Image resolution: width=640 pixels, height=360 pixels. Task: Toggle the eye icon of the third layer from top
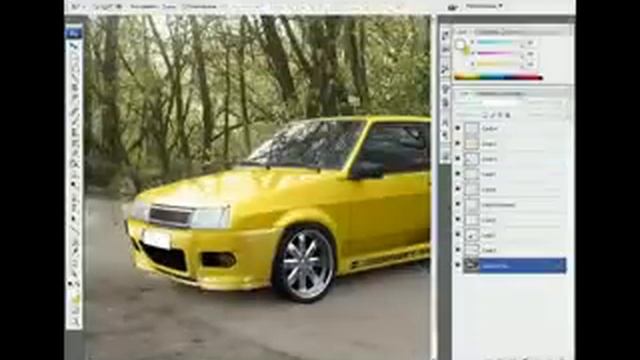point(458,159)
